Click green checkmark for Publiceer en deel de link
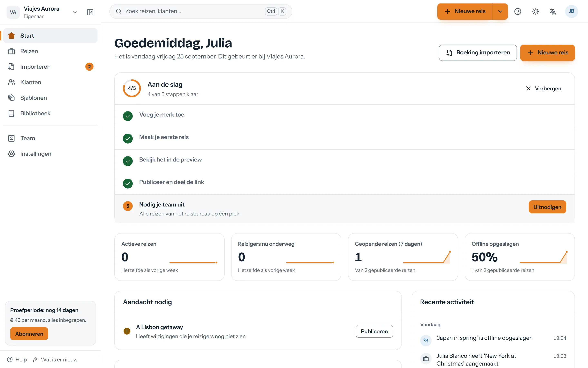Screen dimensions: 588x368 [x=128, y=184]
